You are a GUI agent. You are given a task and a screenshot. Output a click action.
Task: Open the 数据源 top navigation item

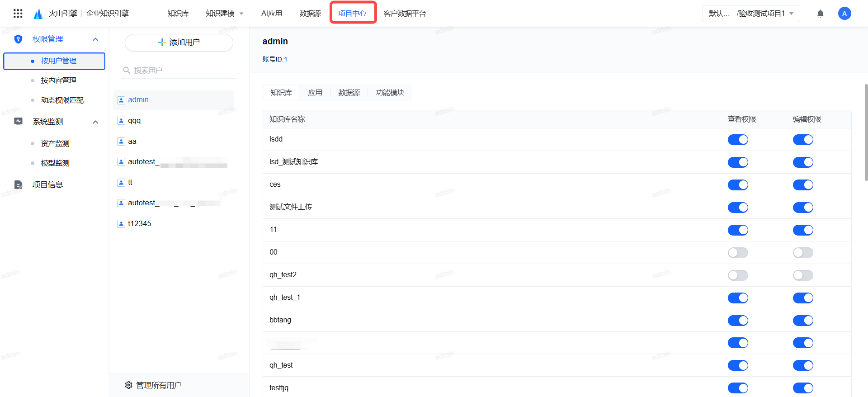point(310,14)
